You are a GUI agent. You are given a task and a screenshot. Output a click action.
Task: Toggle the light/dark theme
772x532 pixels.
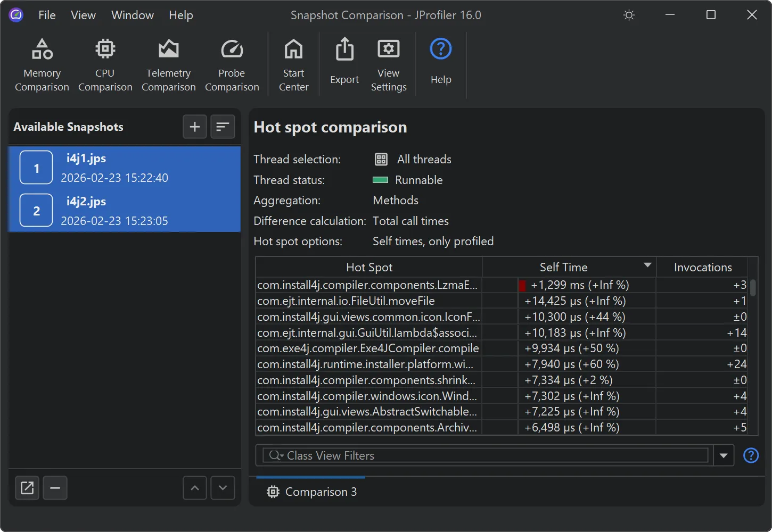pos(629,15)
